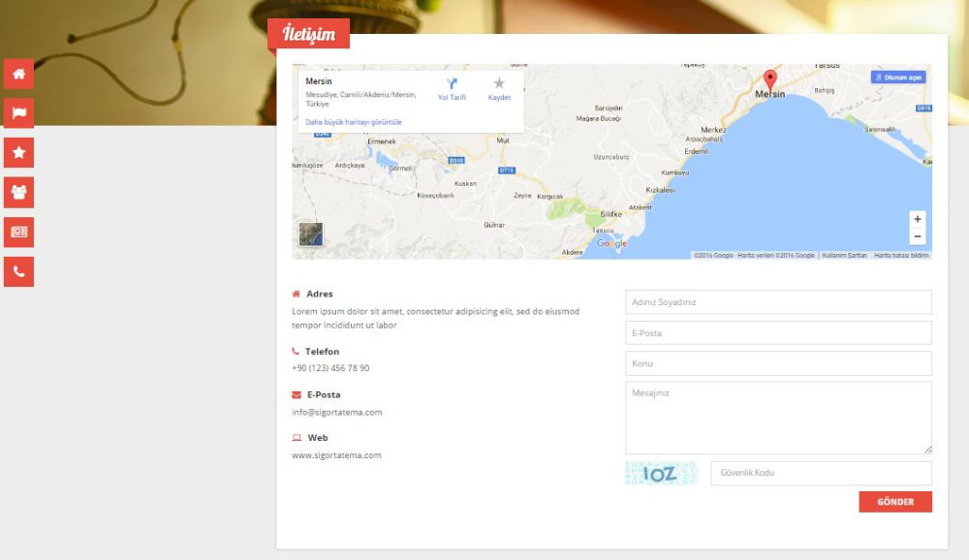Click the Lorem ipsum address text
The height and width of the screenshot is (560, 969).
tap(436, 319)
